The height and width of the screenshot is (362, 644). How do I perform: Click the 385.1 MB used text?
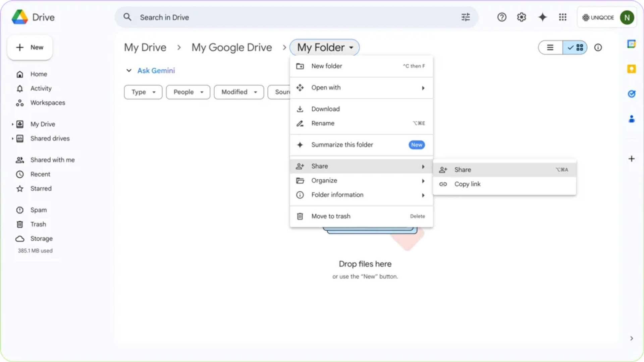click(35, 251)
